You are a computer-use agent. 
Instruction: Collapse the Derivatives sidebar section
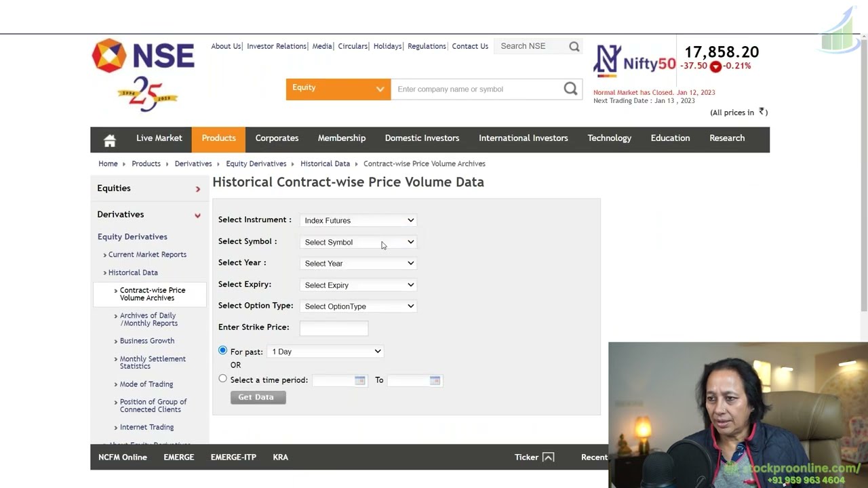pyautogui.click(x=197, y=216)
